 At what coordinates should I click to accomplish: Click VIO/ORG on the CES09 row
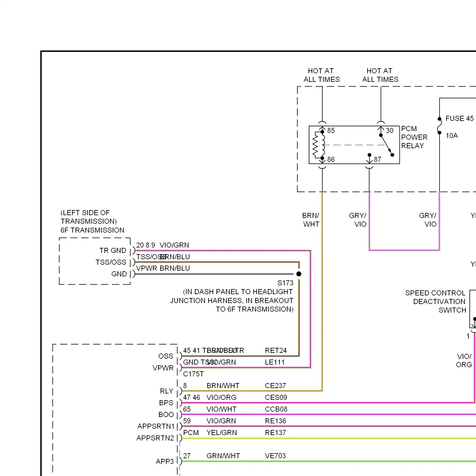pos(221,397)
